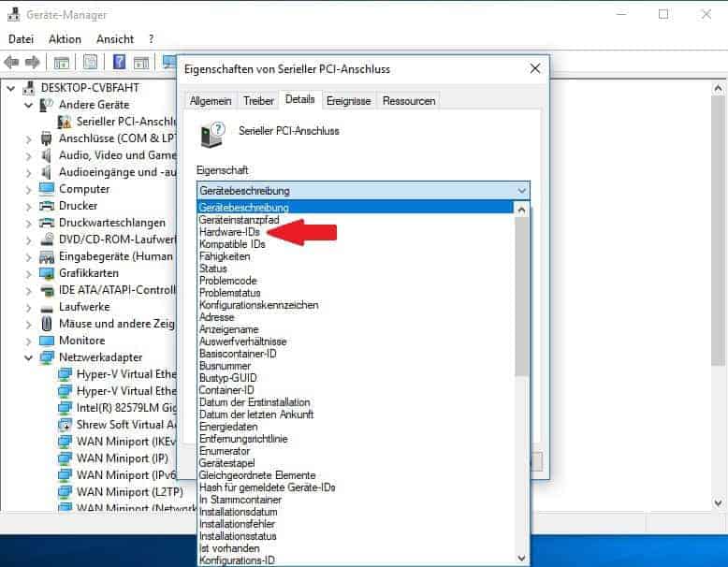Viewport: 728px width, 567px height.
Task: Click the Back arrow in toolbar
Action: (x=12, y=63)
